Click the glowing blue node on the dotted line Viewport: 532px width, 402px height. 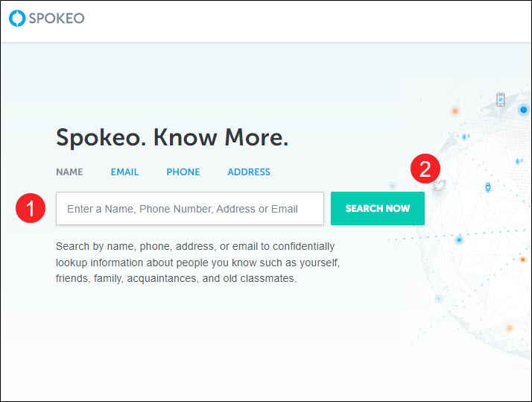(x=459, y=240)
